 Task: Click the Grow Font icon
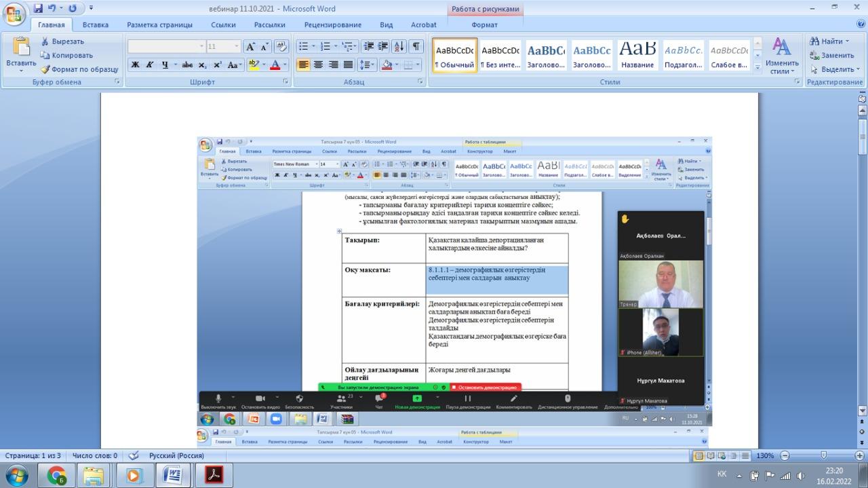pyautogui.click(x=250, y=47)
